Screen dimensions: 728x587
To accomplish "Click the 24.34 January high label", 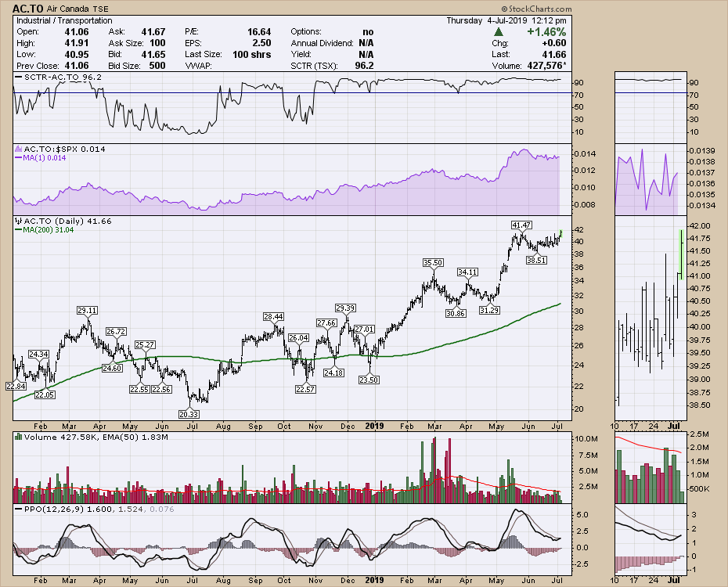I will 38,354.
